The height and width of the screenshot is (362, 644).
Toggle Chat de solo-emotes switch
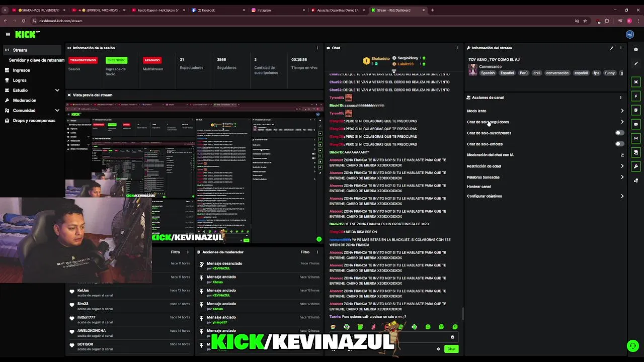[x=620, y=144]
